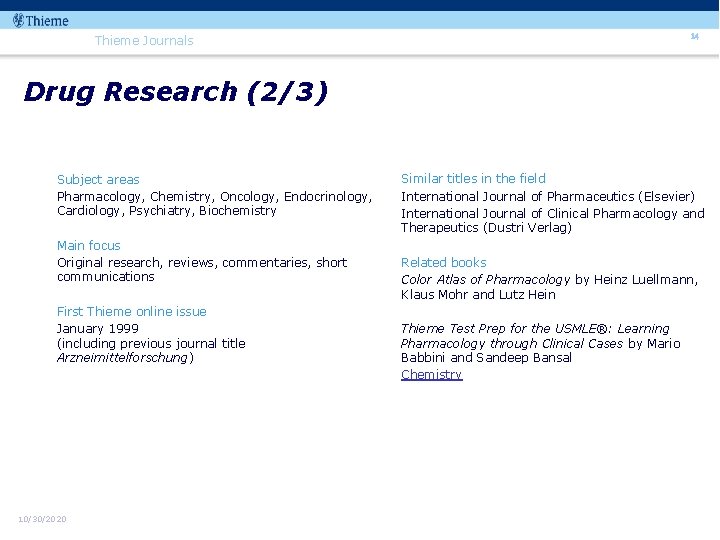
Task: Select the text 'January 1999'
Action: tap(98, 329)
